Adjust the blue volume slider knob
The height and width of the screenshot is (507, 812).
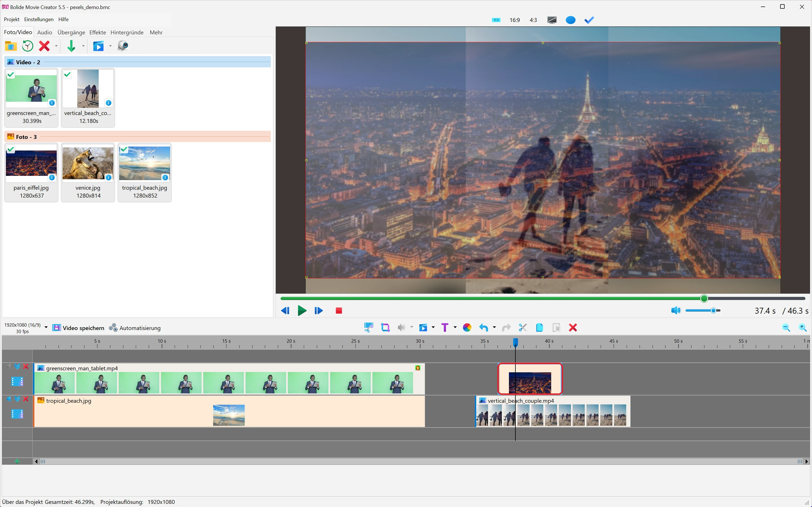point(713,311)
